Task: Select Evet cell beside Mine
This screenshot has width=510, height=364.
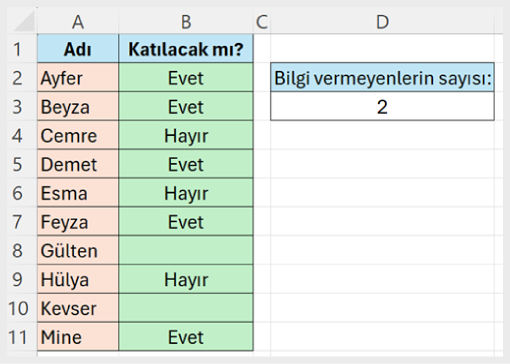Action: (x=186, y=337)
